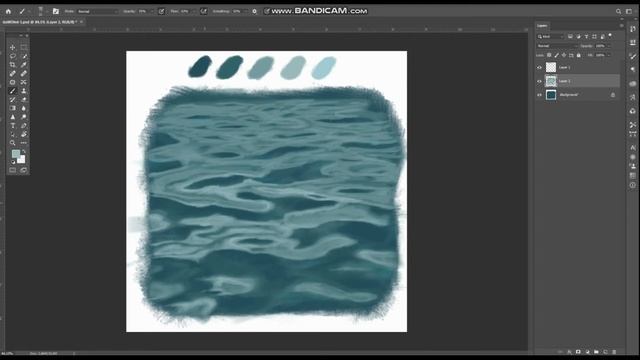
Task: Enable airbrush-style build-up button
Action: click(x=203, y=11)
